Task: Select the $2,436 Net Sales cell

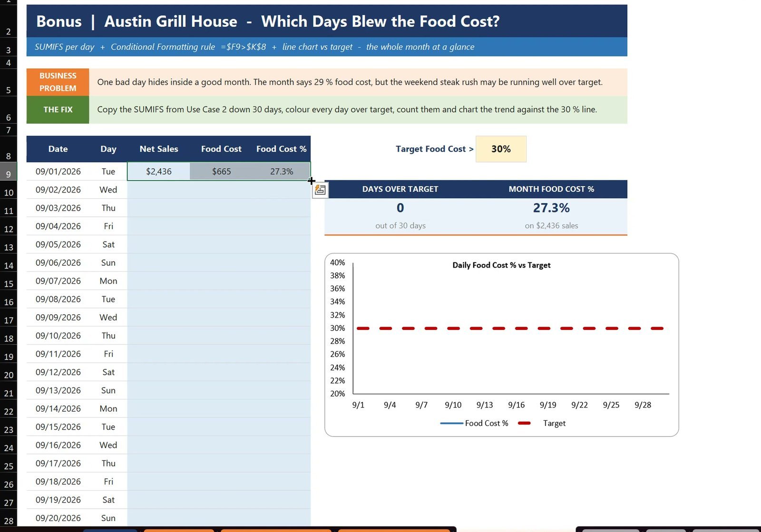Action: pos(159,171)
